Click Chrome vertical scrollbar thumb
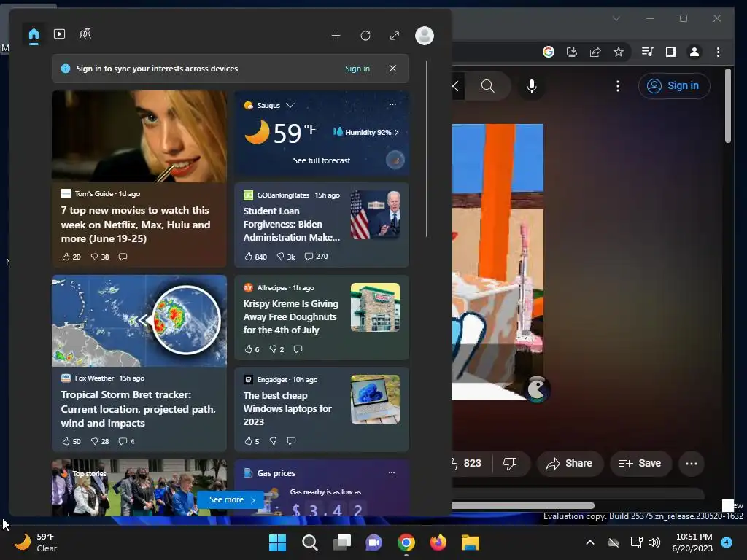Screen dimensions: 747x560 coord(728,105)
